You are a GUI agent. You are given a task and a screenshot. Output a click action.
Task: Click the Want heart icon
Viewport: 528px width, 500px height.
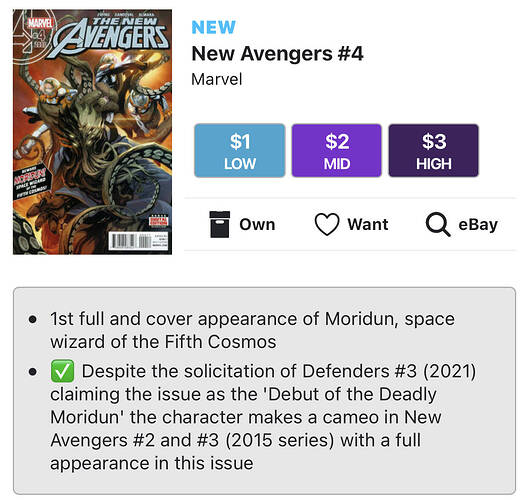point(327,225)
